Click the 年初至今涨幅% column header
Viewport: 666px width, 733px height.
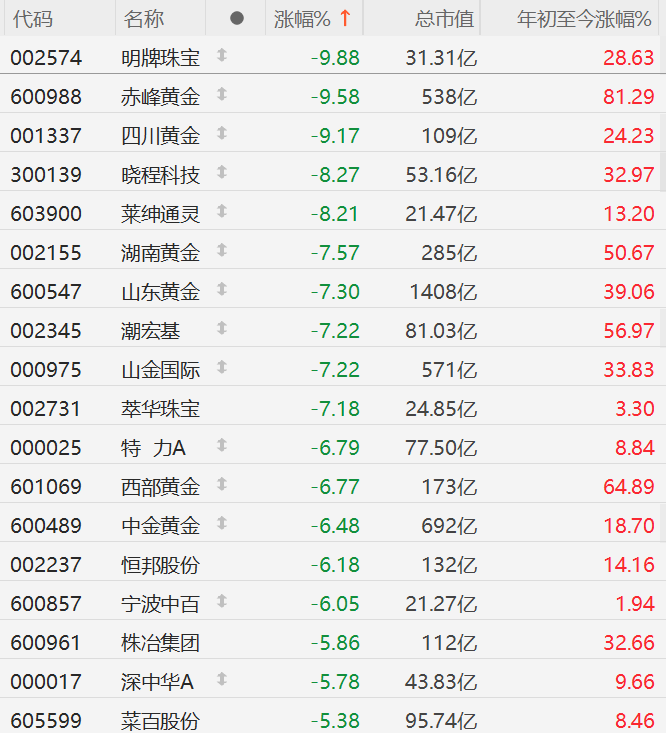pyautogui.click(x=584, y=19)
